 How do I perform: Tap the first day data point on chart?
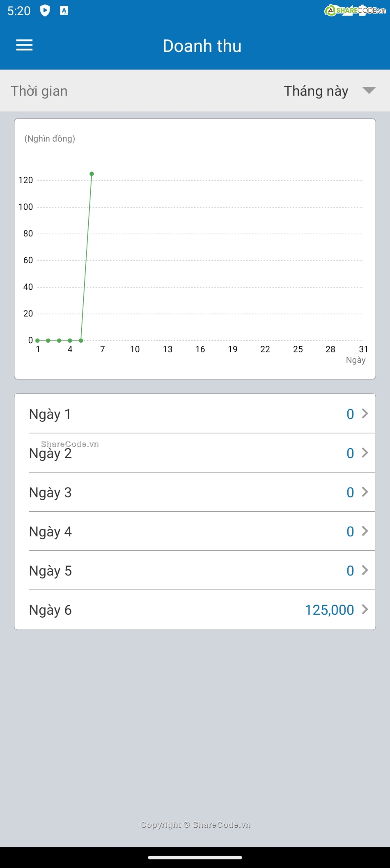point(37,340)
